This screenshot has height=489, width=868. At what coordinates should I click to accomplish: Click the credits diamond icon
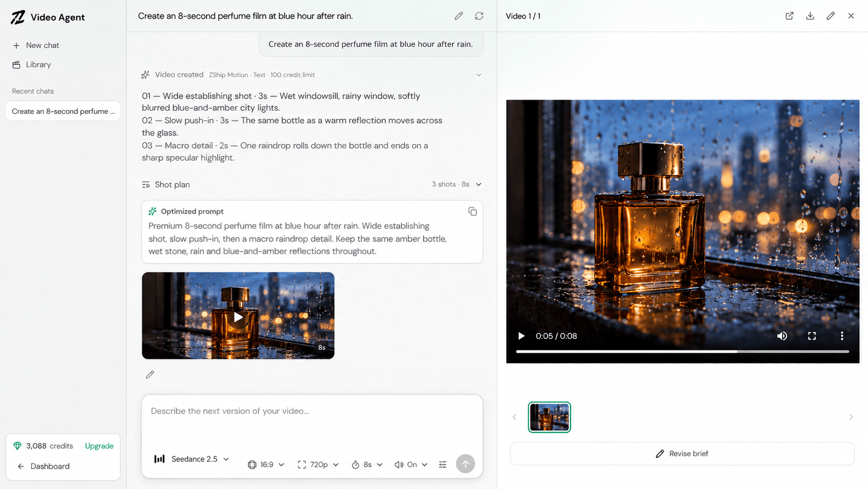tap(18, 446)
